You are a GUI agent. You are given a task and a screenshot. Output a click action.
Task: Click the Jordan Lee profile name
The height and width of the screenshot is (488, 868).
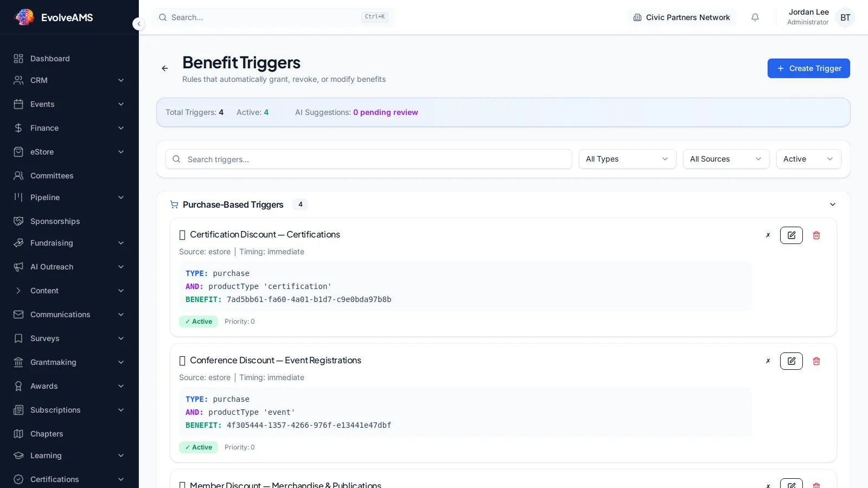pyautogui.click(x=808, y=12)
